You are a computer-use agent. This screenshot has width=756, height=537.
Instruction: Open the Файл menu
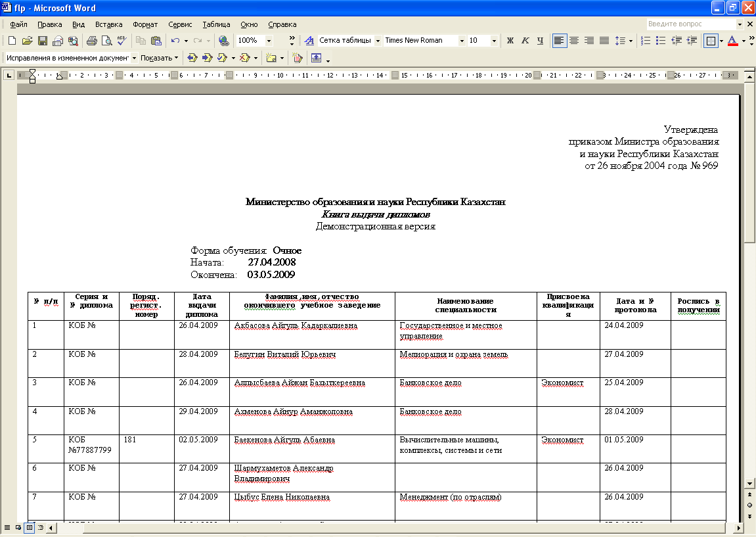(x=18, y=24)
